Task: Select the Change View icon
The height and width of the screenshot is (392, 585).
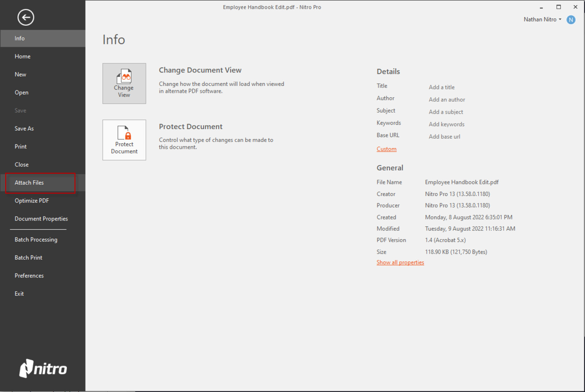Action: coord(124,83)
